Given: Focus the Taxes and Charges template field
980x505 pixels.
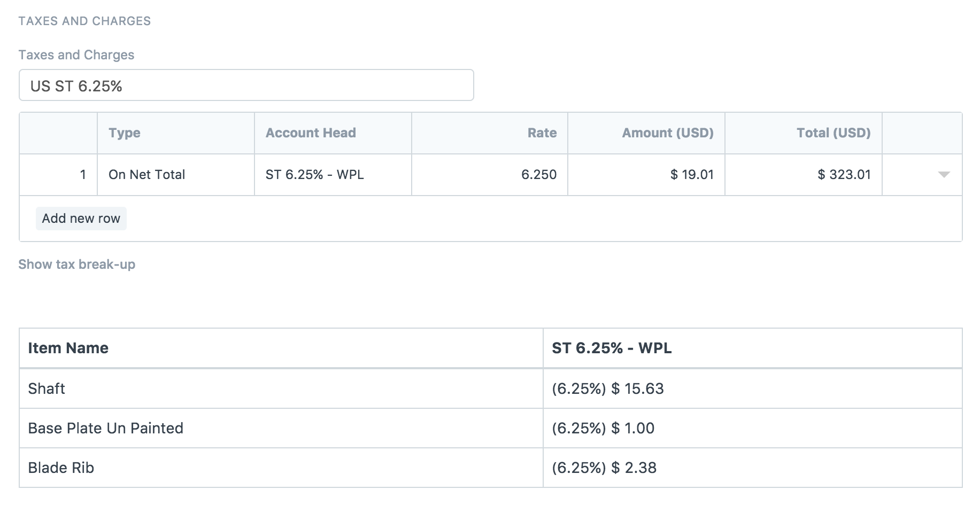Looking at the screenshot, I should point(246,86).
